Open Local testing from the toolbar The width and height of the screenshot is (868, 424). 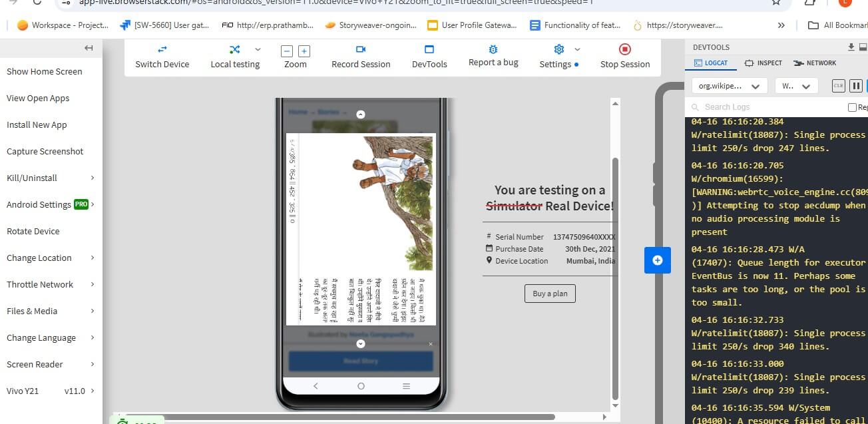235,57
